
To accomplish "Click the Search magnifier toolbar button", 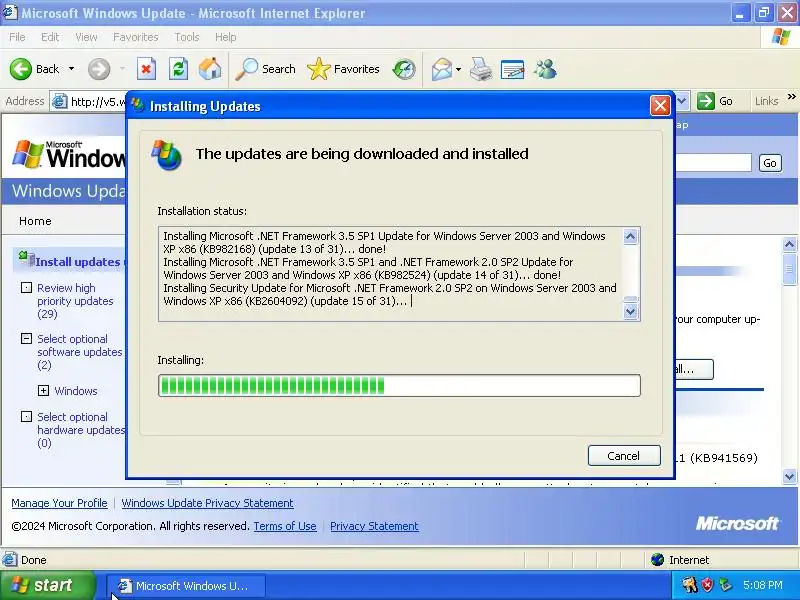I will coord(265,69).
